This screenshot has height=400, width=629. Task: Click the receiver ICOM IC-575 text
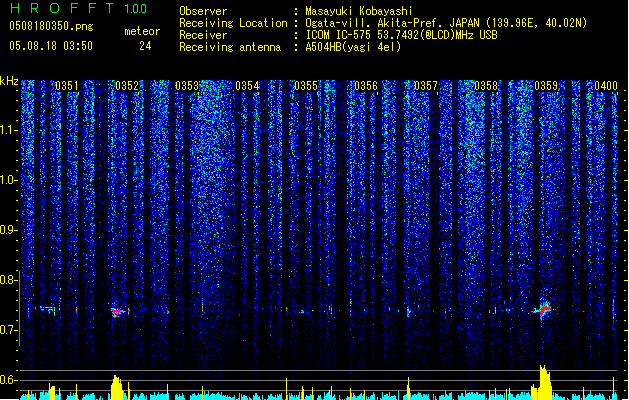click(341, 35)
